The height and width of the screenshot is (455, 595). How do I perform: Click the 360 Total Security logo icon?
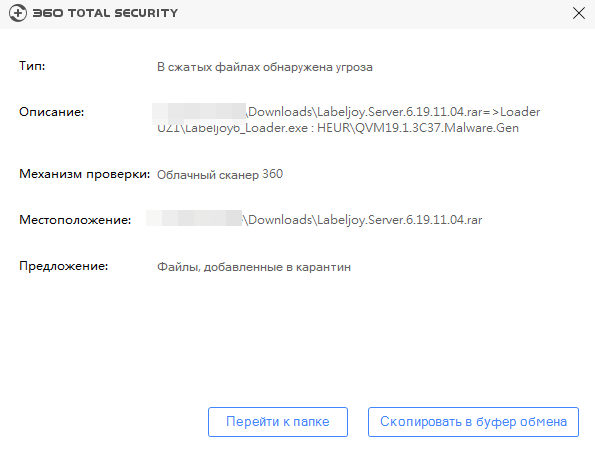[x=18, y=13]
